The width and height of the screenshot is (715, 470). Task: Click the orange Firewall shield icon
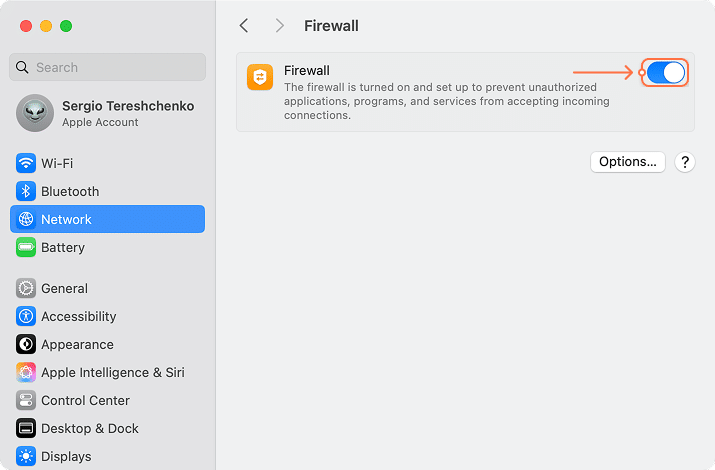pyautogui.click(x=260, y=77)
